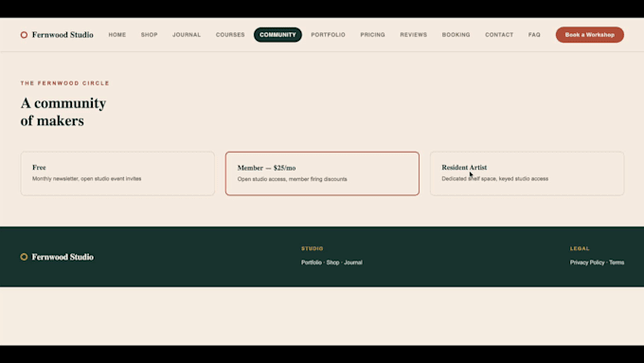Image resolution: width=644 pixels, height=363 pixels.
Task: Click the header Fernwood Studio brand name
Action: (x=63, y=35)
